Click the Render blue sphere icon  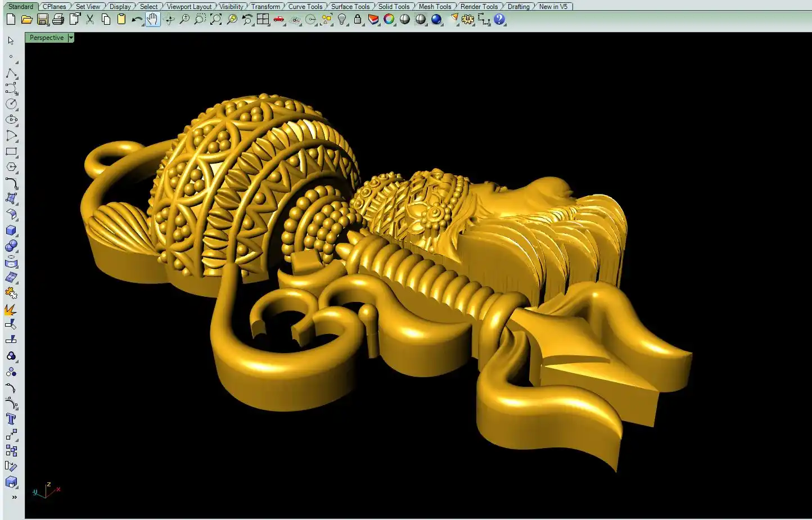click(436, 20)
